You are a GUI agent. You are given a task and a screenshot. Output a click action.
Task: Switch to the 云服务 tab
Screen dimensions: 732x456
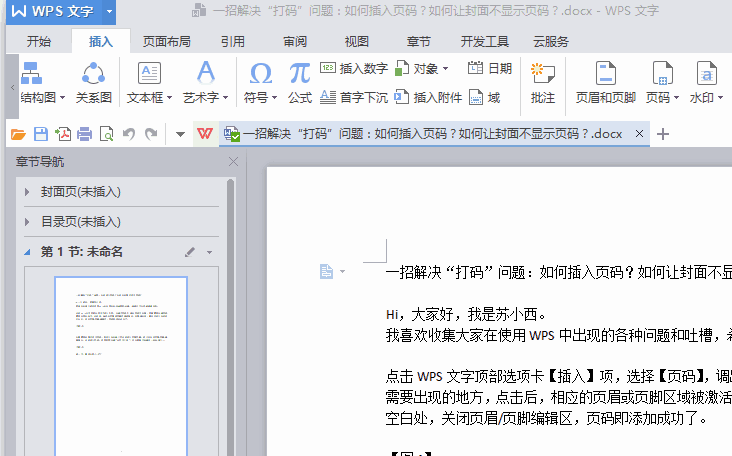pyautogui.click(x=551, y=42)
